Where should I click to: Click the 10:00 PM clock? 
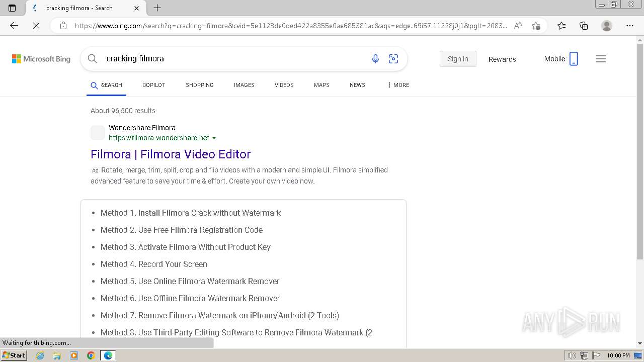point(618,355)
